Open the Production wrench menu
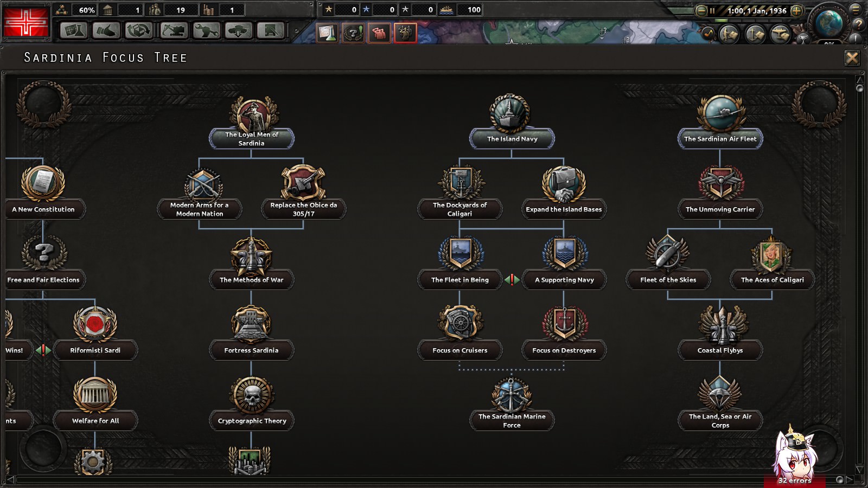The width and height of the screenshot is (868, 488). pyautogui.click(x=206, y=30)
